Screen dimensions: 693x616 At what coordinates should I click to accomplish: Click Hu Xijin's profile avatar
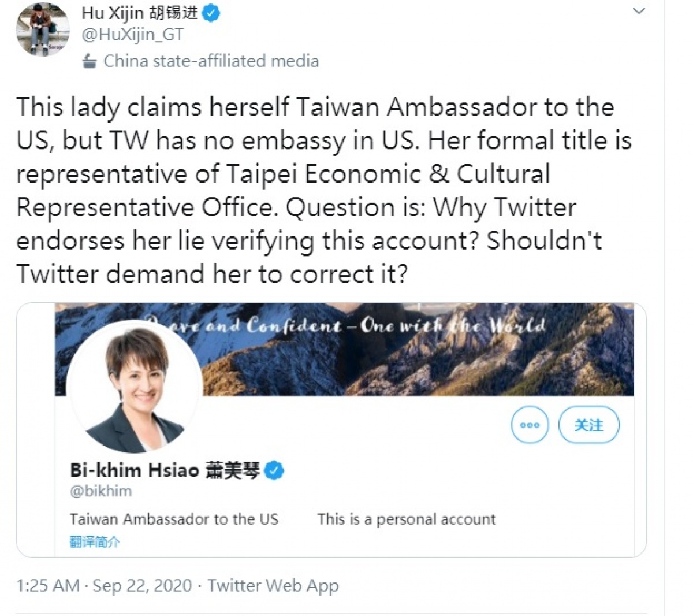pos(43,29)
